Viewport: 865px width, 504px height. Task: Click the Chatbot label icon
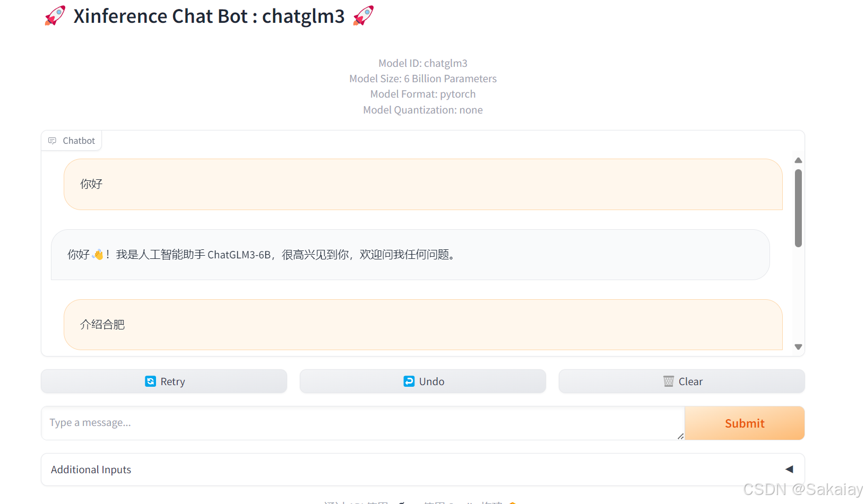pyautogui.click(x=52, y=141)
